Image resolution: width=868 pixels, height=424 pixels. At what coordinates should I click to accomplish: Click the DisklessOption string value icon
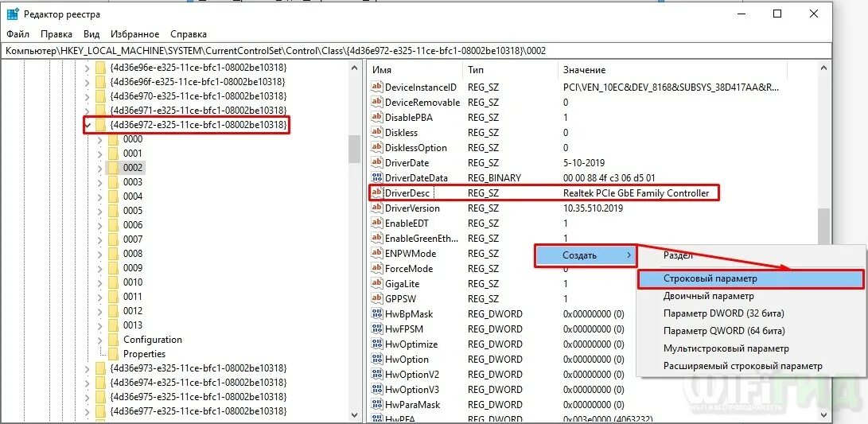pyautogui.click(x=377, y=148)
